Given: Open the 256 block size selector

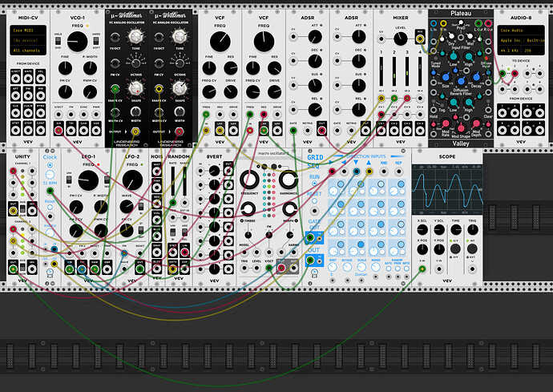Looking at the screenshot, I should coord(533,51).
